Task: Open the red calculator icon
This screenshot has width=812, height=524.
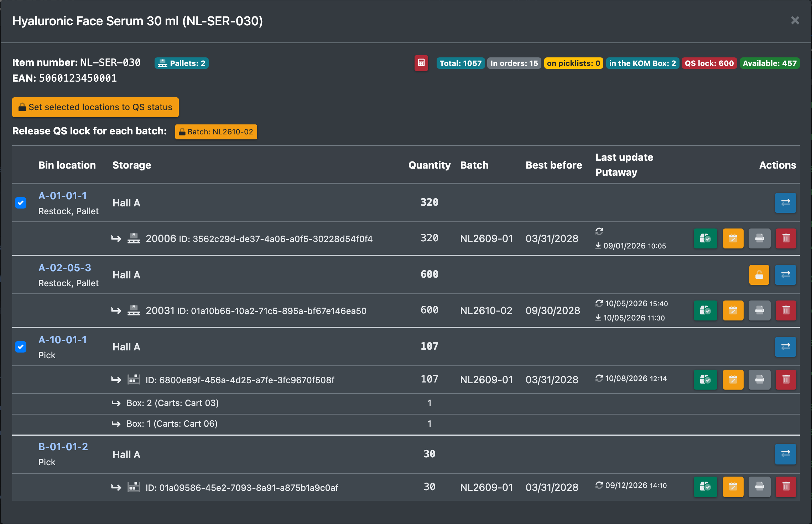Action: point(421,63)
